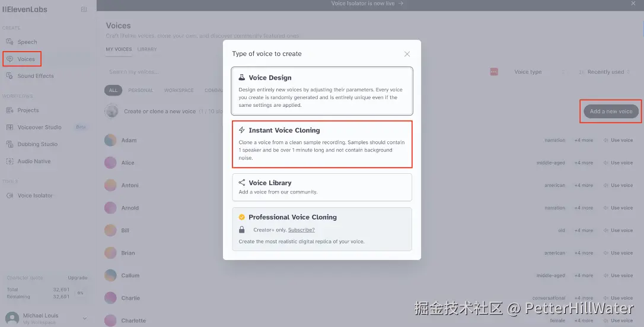Use voice for Antoni
The height and width of the screenshot is (327, 644).
(618, 185)
